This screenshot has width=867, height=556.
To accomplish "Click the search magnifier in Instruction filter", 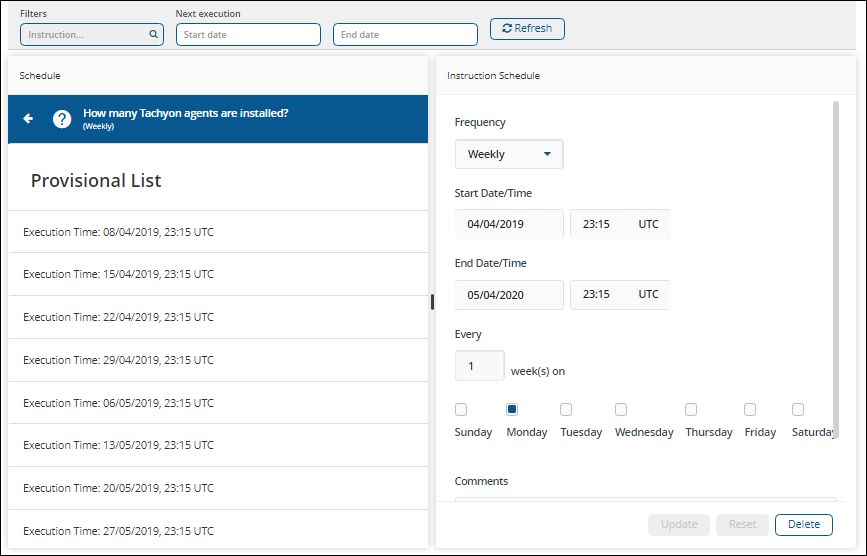I will [x=153, y=35].
